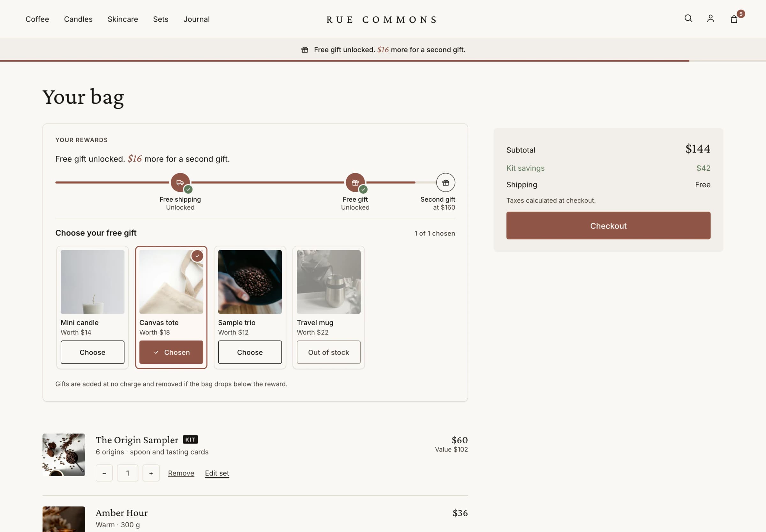The width and height of the screenshot is (766, 532).
Task: Decrease Origin Sampler quantity with minus
Action: [104, 473]
